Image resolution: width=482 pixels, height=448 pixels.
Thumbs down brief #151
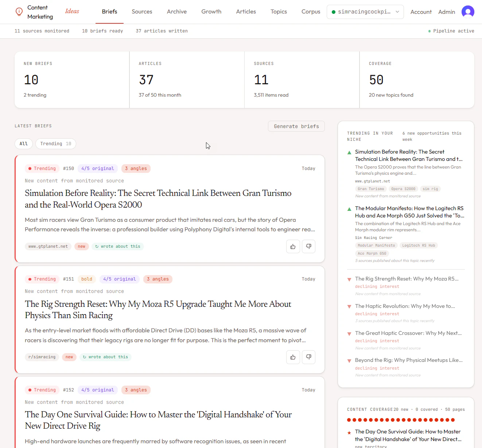pyautogui.click(x=308, y=357)
